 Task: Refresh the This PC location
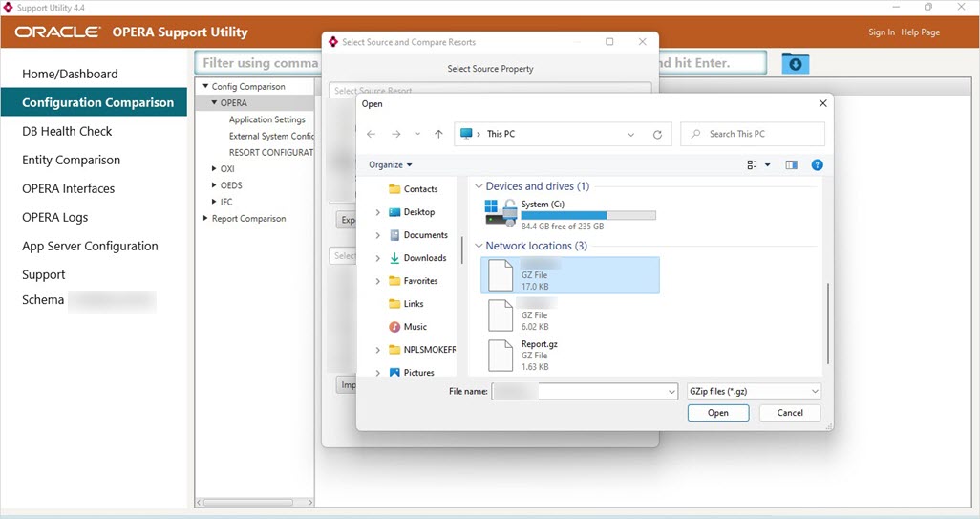tap(657, 135)
